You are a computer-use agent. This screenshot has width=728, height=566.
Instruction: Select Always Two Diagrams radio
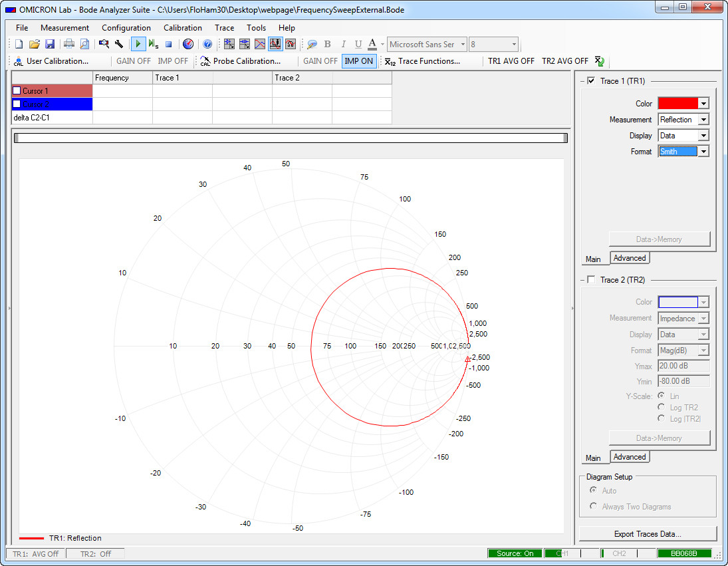[593, 506]
